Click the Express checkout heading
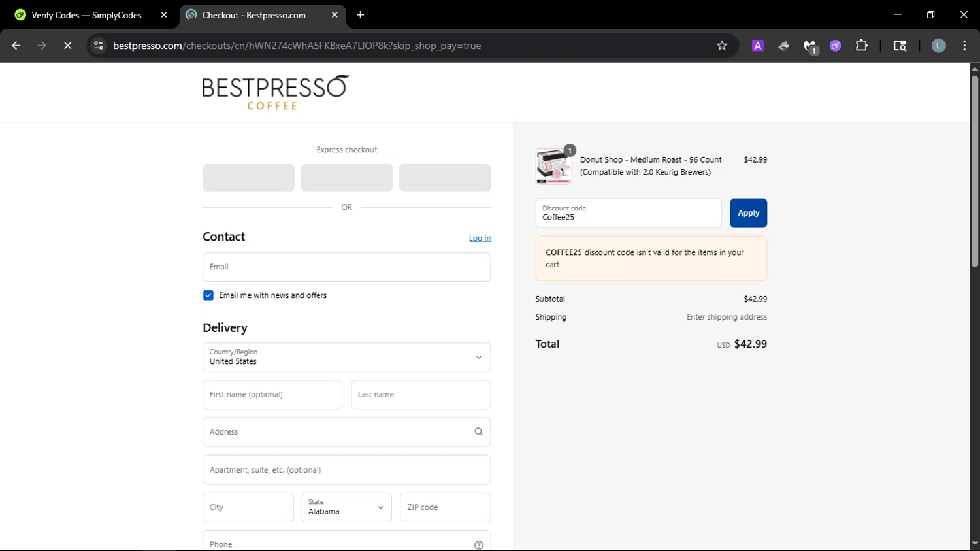The image size is (980, 551). click(x=347, y=150)
